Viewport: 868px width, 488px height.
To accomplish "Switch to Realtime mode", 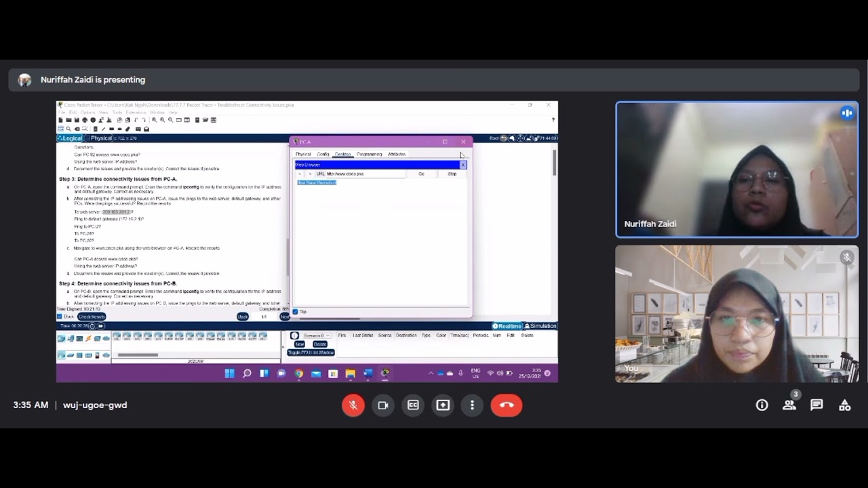I will coord(507,326).
